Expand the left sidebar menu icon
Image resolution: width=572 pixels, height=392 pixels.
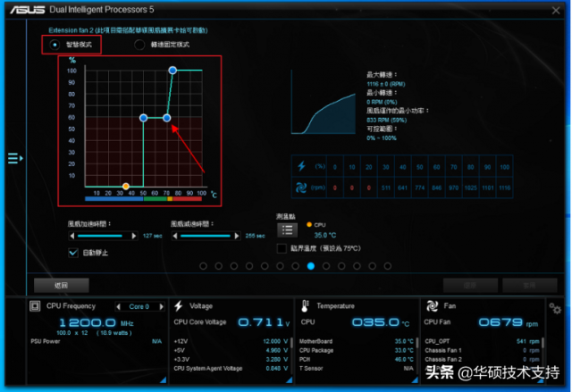(15, 158)
